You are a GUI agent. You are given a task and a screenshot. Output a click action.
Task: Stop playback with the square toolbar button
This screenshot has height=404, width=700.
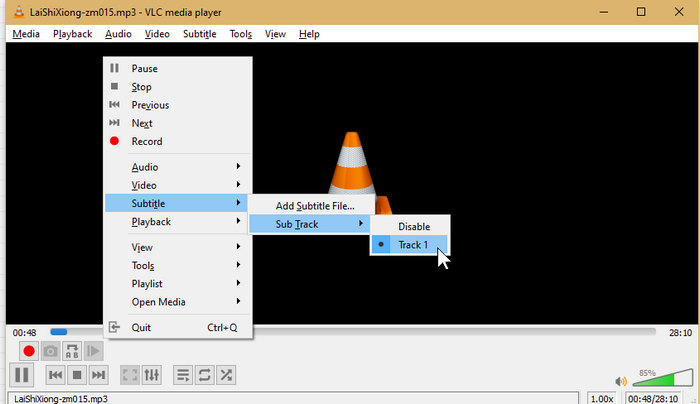(x=77, y=375)
